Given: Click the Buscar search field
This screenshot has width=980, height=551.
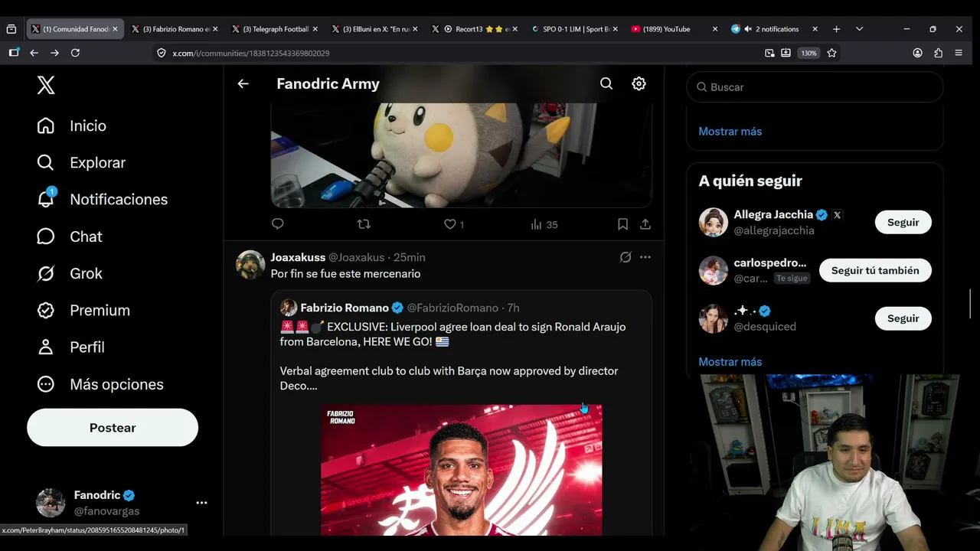Looking at the screenshot, I should (815, 87).
